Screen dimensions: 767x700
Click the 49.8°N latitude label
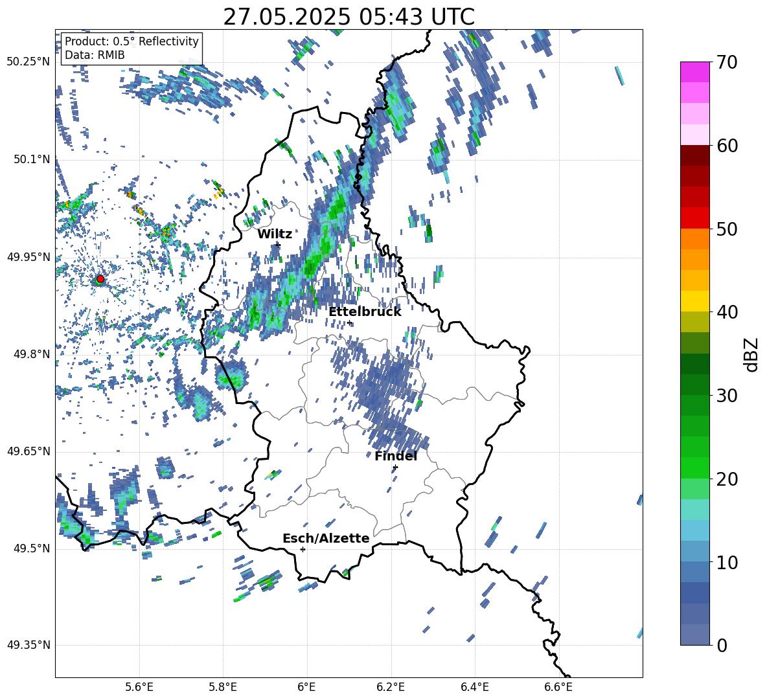[x=31, y=354]
